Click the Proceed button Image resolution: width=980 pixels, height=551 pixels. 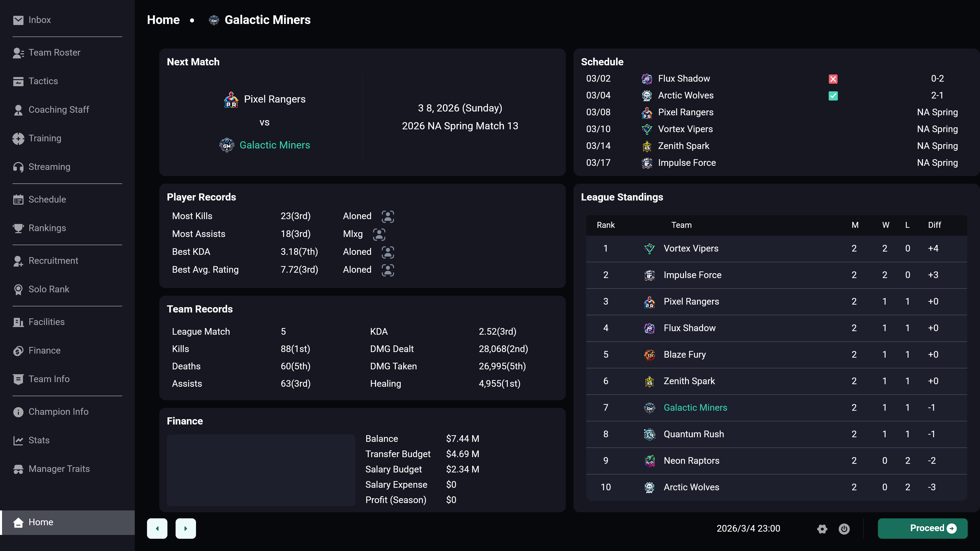tap(923, 529)
